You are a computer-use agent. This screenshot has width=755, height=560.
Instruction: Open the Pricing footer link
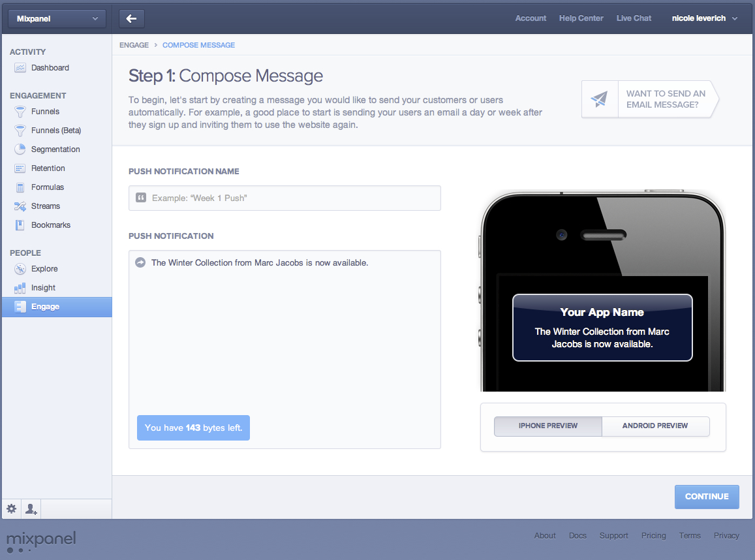653,536
